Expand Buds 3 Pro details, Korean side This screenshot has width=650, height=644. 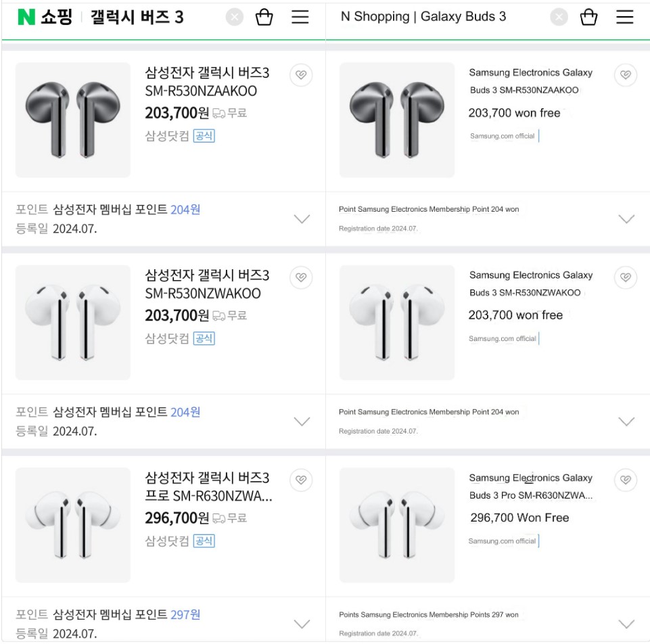[302, 623]
